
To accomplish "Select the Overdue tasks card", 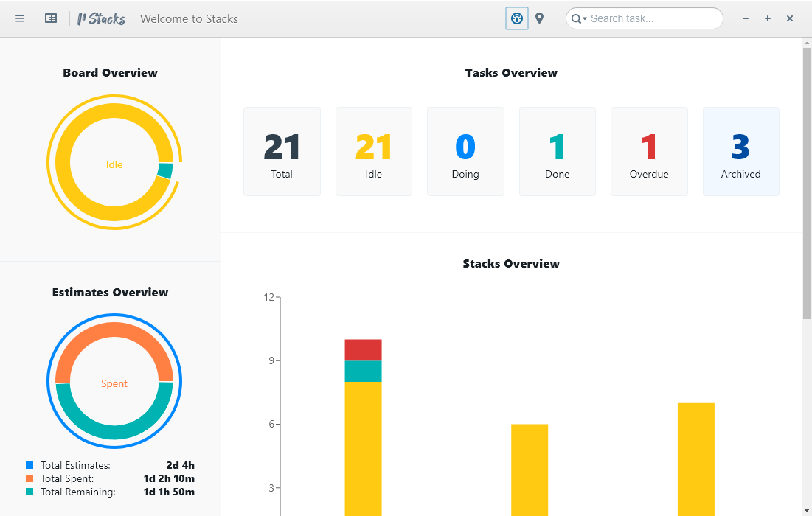I will [650, 152].
